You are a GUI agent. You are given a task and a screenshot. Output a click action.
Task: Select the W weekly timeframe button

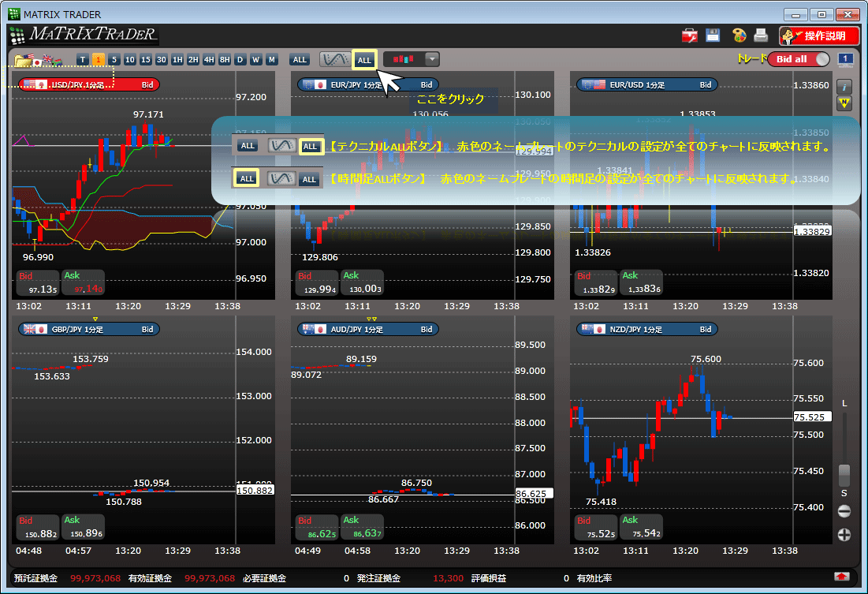(255, 60)
